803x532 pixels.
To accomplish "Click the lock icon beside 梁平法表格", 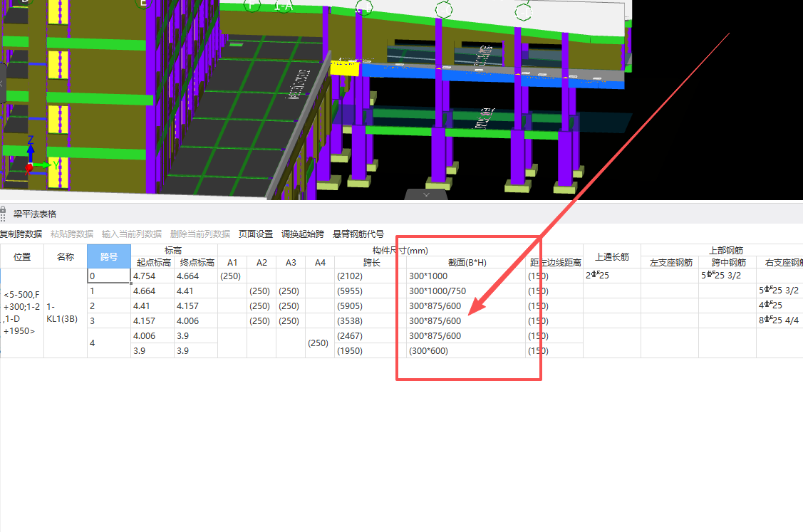I will (x=3, y=210).
